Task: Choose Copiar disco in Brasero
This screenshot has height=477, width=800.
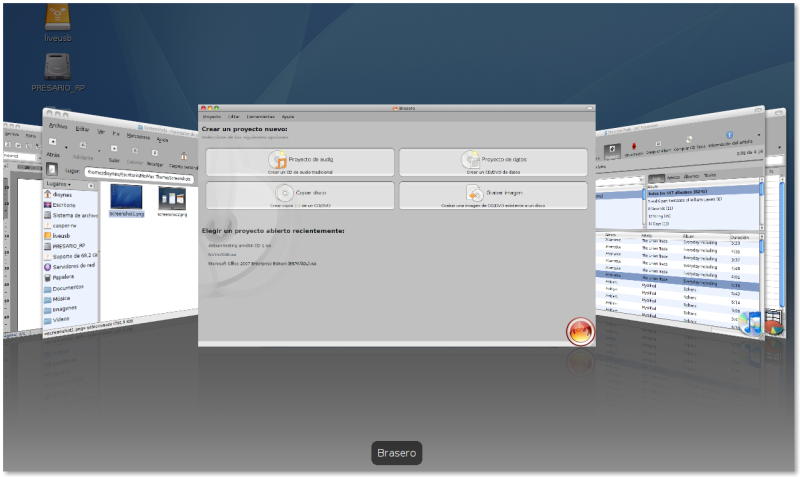Action: pyautogui.click(x=300, y=195)
